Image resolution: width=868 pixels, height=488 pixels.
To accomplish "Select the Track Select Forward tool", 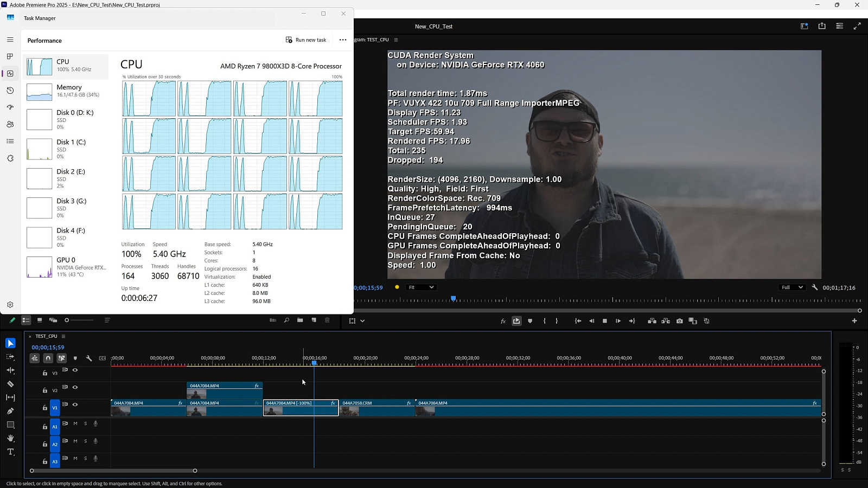I will click(10, 357).
